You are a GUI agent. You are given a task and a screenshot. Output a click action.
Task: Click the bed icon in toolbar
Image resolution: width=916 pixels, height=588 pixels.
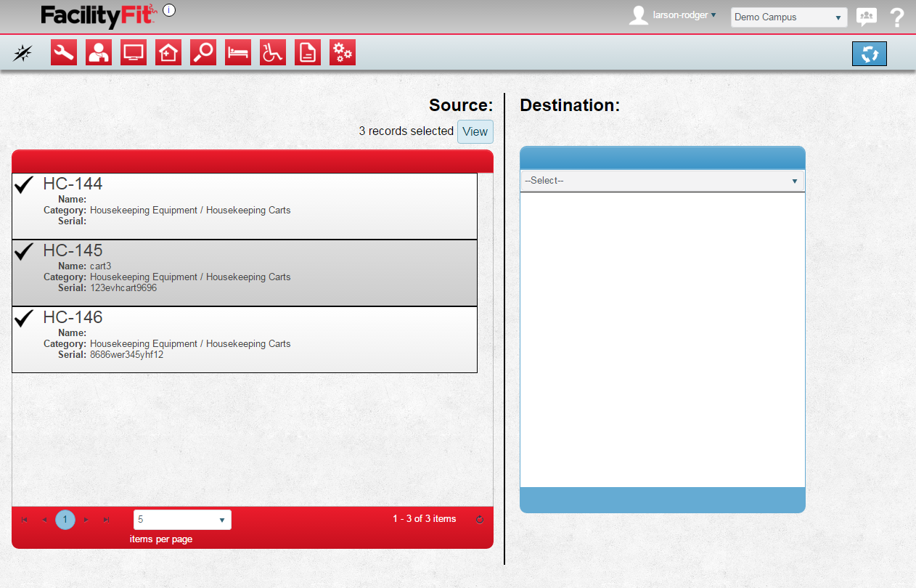238,53
